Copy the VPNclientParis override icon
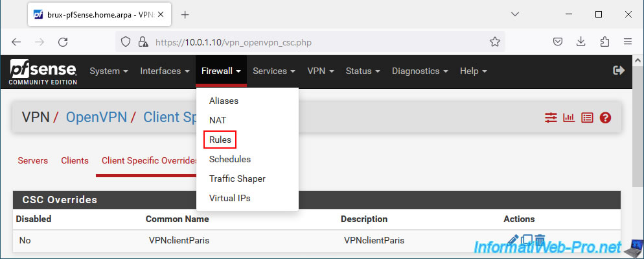This screenshot has width=644, height=259. (x=527, y=240)
